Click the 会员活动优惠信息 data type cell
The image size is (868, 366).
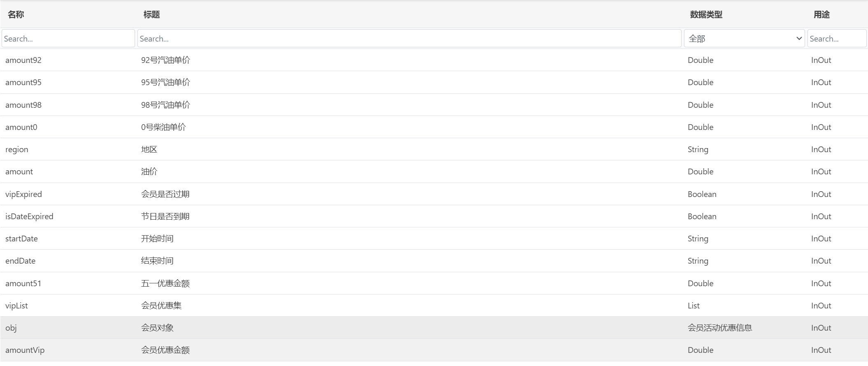[720, 328]
